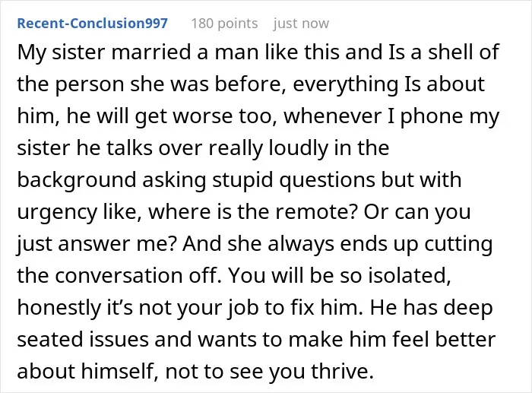Click the question 'where is the remote?'
Image resolution: width=532 pixels, height=393 pixels.
[253, 212]
